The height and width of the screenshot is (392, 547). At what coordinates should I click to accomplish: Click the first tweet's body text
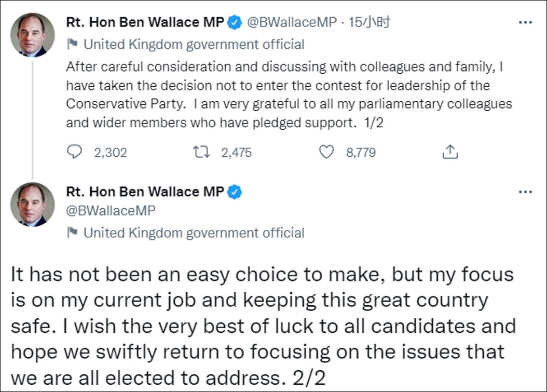(289, 94)
